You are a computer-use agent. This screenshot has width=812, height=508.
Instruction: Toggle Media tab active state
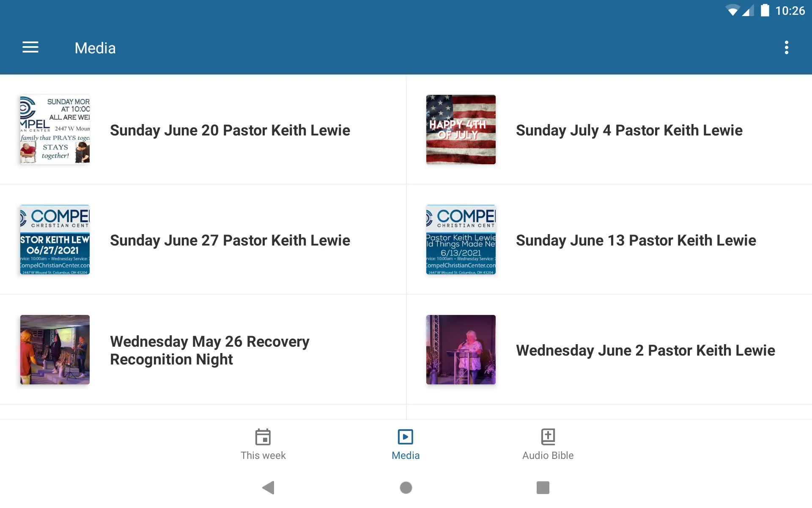pyautogui.click(x=406, y=443)
